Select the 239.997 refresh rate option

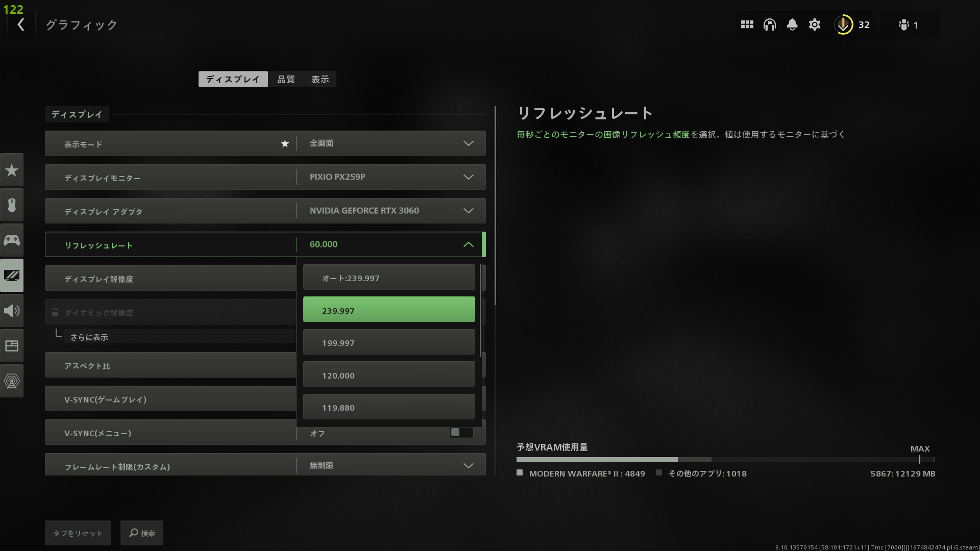click(388, 310)
